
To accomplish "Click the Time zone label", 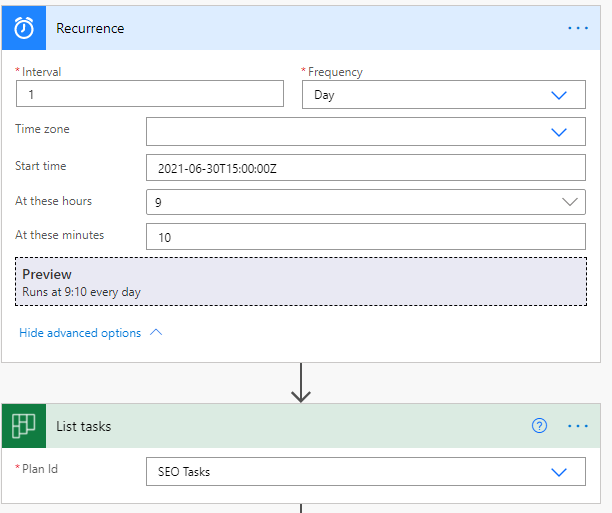I will pos(42,129).
